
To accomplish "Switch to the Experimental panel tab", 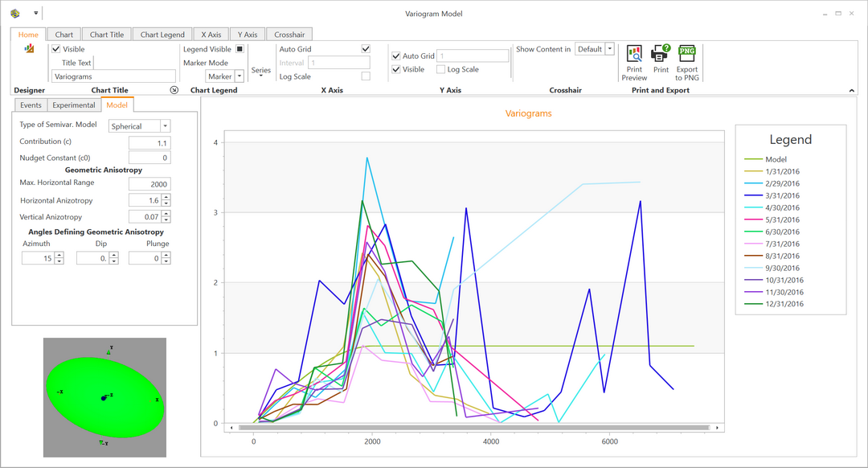I will click(74, 105).
